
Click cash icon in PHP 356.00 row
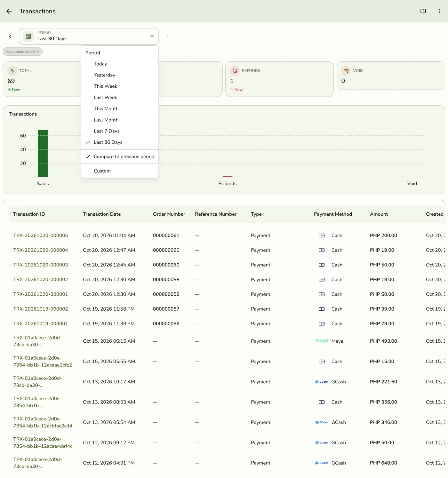[x=322, y=402]
